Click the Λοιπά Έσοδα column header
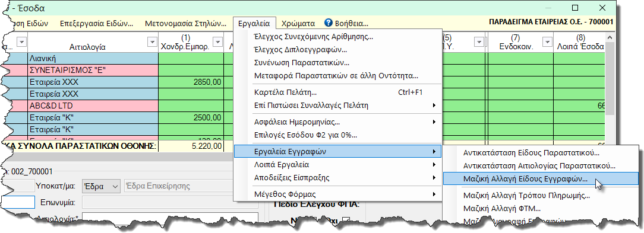644x233 pixels. click(580, 43)
